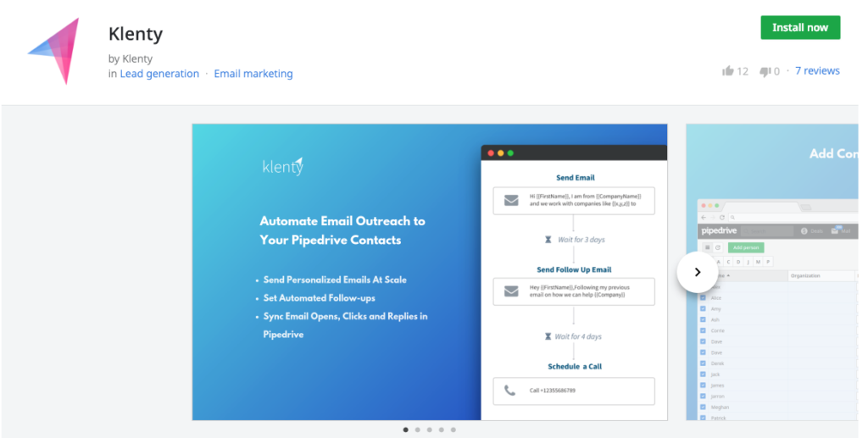Click the list view icon left of Add person

[x=708, y=247]
